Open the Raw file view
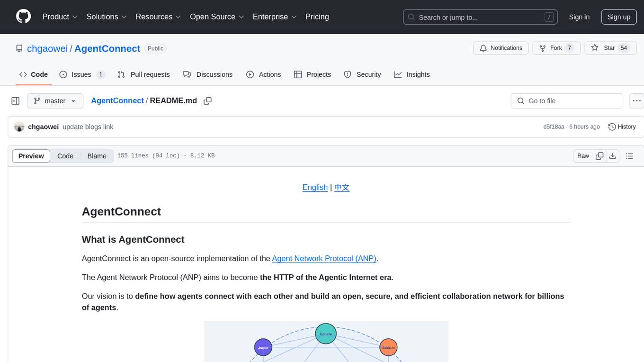644x362 pixels. (583, 156)
